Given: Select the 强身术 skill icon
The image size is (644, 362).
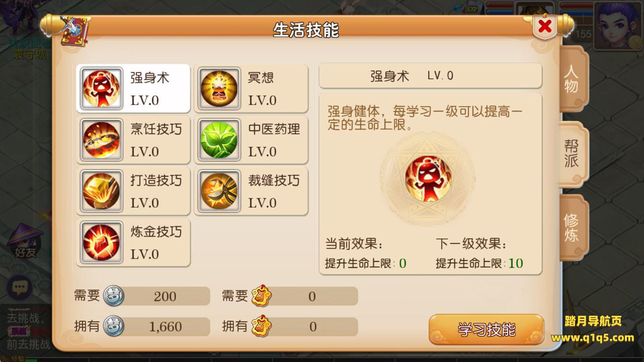Looking at the screenshot, I should click(x=102, y=88).
